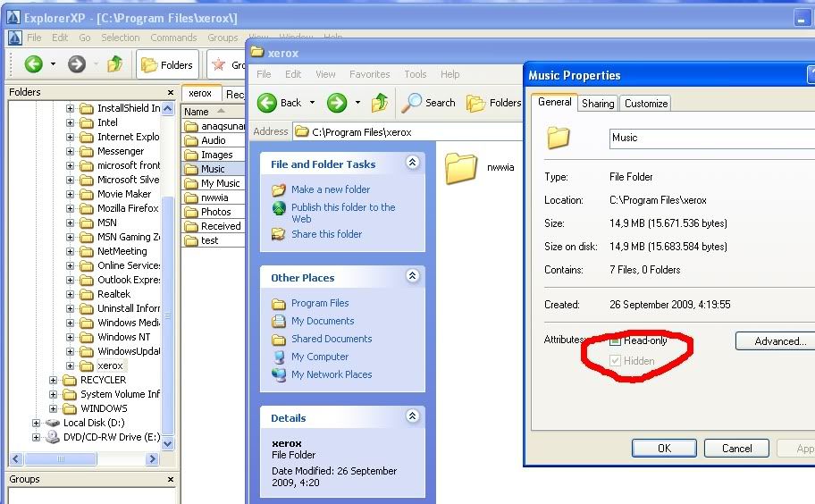This screenshot has height=504, width=815.
Task: Click the Folders tree scroll down arrow
Action: point(167,444)
